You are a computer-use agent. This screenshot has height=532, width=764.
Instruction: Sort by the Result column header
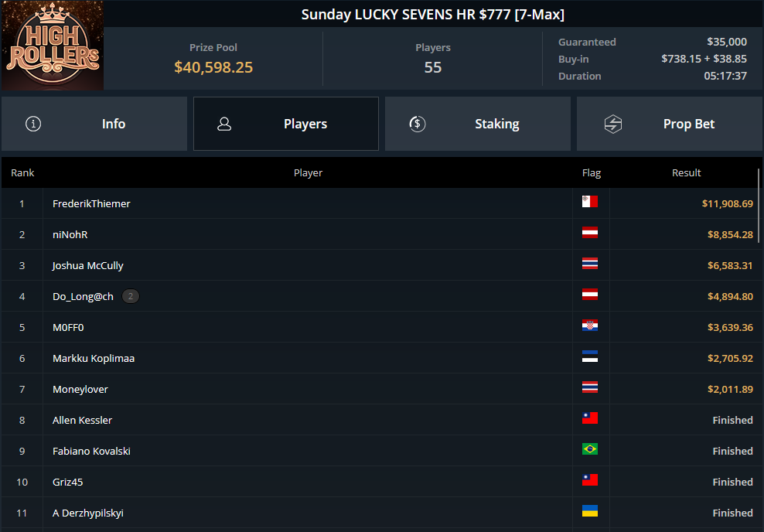pos(686,173)
